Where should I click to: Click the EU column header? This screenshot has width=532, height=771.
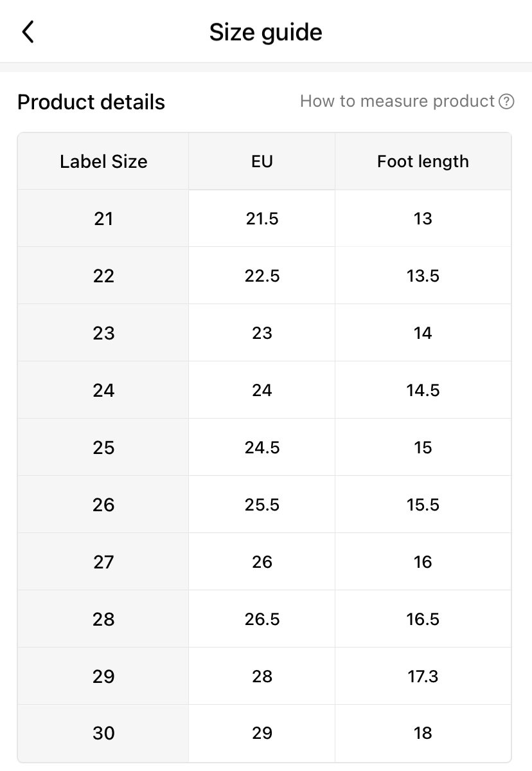point(262,161)
